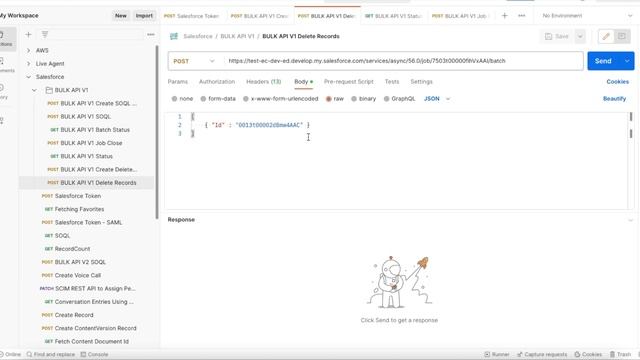Viewport: 640px width, 360px height.
Task: Open Create ContentVersion Record request
Action: tap(89, 328)
